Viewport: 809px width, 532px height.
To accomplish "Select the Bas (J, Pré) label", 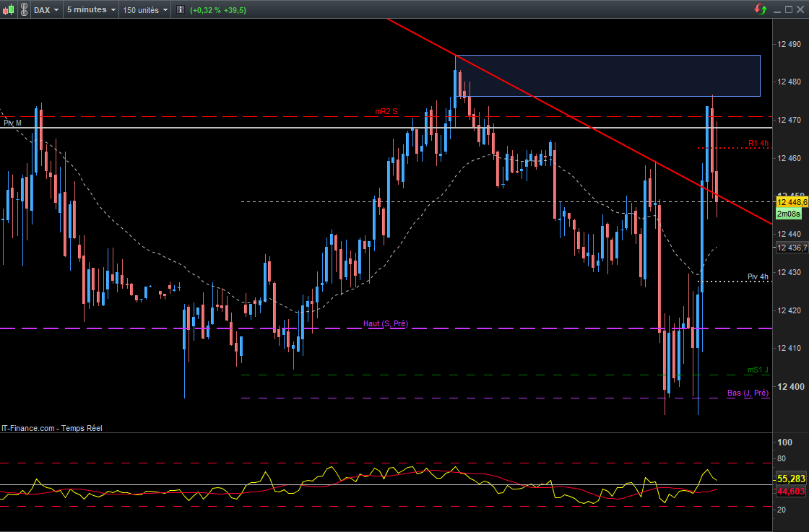I will [748, 393].
